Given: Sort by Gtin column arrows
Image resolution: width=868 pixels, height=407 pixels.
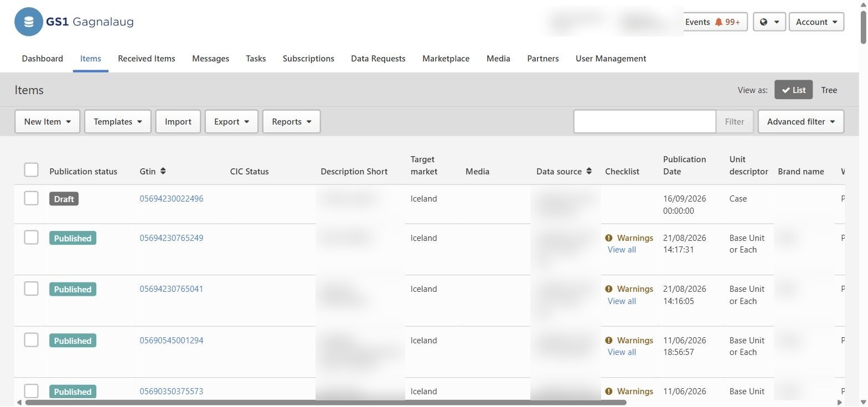Looking at the screenshot, I should [x=163, y=171].
